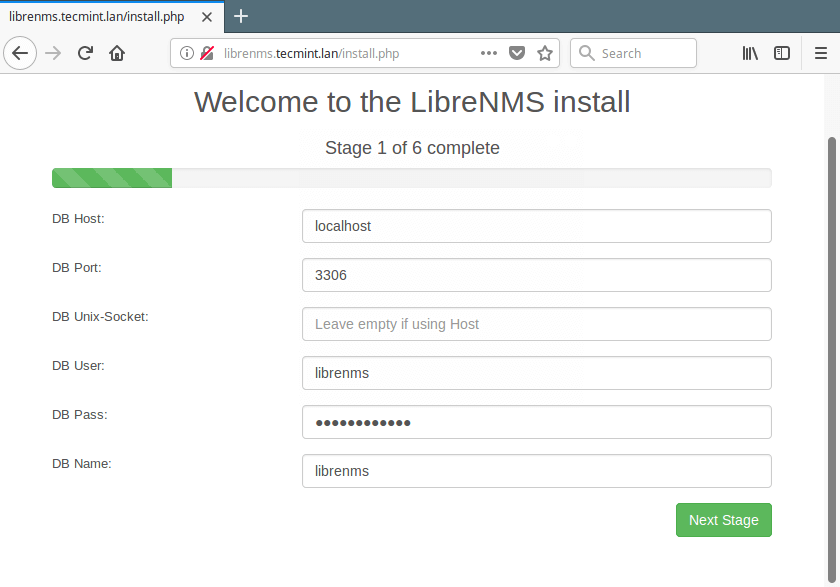This screenshot has width=840, height=587.
Task: Click the 'DB Unix-Socket:' label
Action: pyautogui.click(x=100, y=317)
